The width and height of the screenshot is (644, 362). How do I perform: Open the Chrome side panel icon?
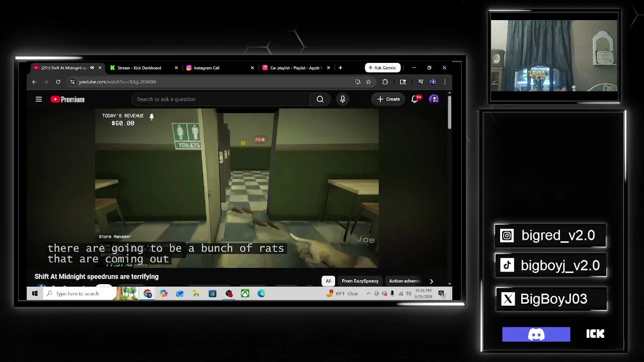tap(403, 82)
